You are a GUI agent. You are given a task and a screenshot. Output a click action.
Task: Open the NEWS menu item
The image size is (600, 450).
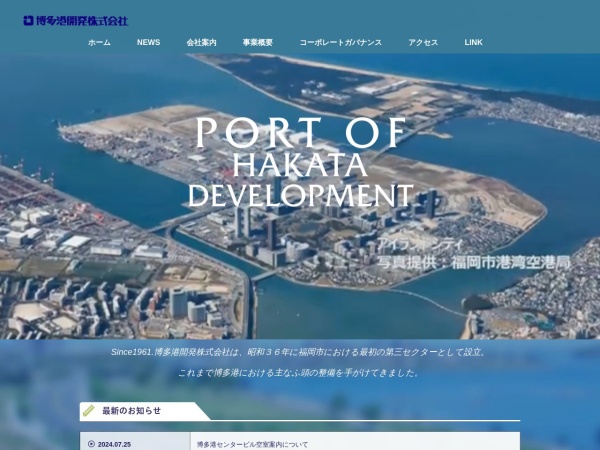point(148,42)
